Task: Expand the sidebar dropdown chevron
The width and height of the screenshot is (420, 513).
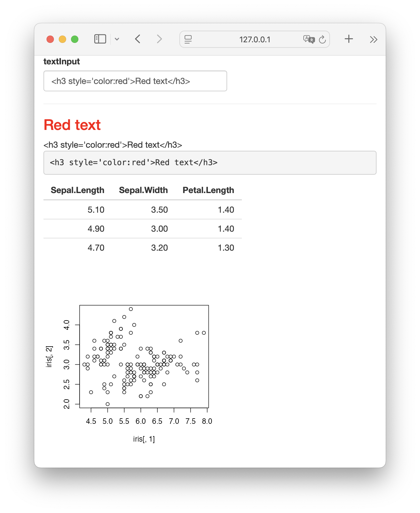Action: coord(117,39)
